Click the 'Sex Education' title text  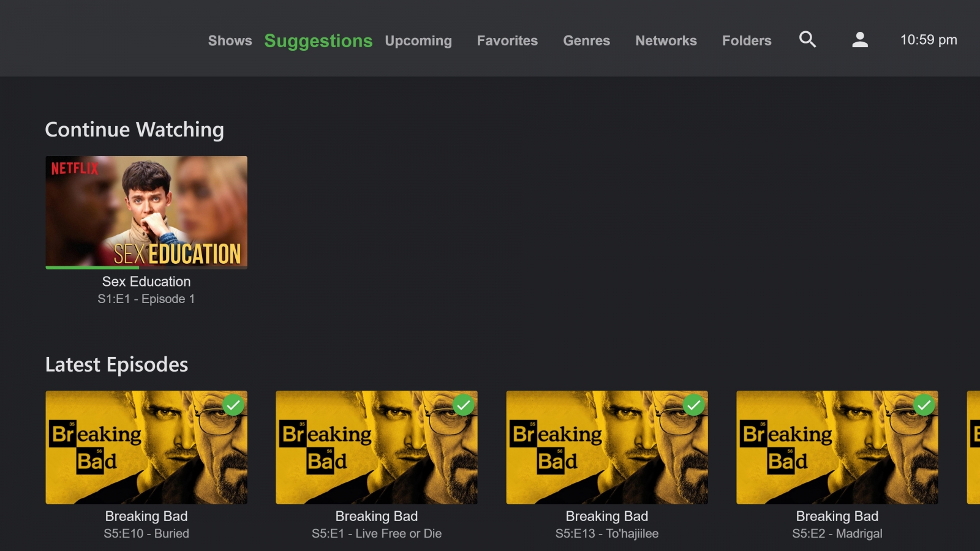pyautogui.click(x=146, y=282)
